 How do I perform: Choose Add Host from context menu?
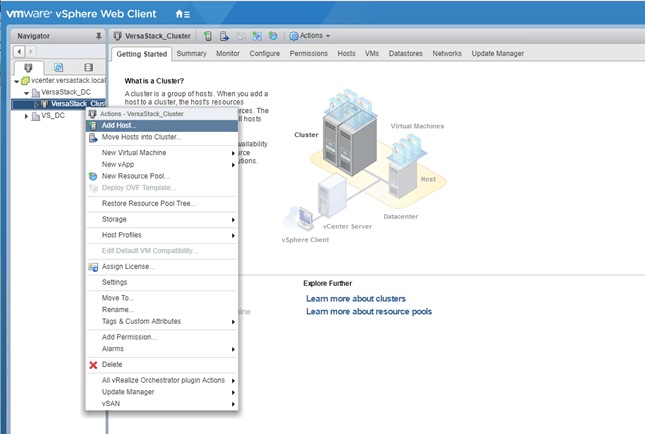pyautogui.click(x=162, y=125)
